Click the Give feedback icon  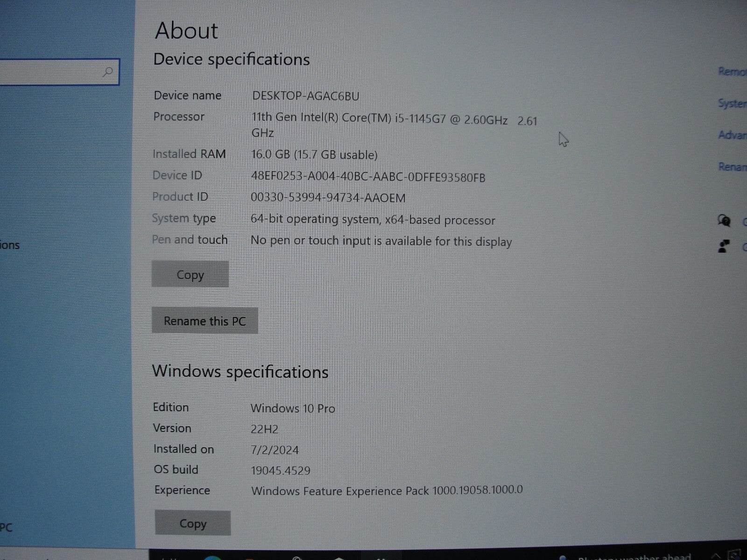[x=724, y=246]
